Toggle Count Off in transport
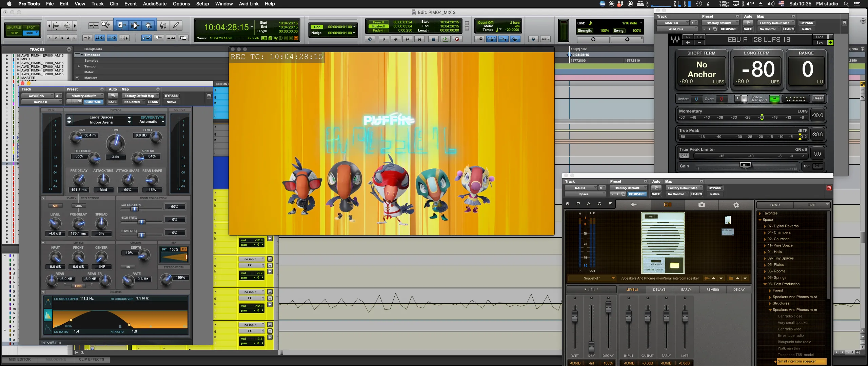 485,23
